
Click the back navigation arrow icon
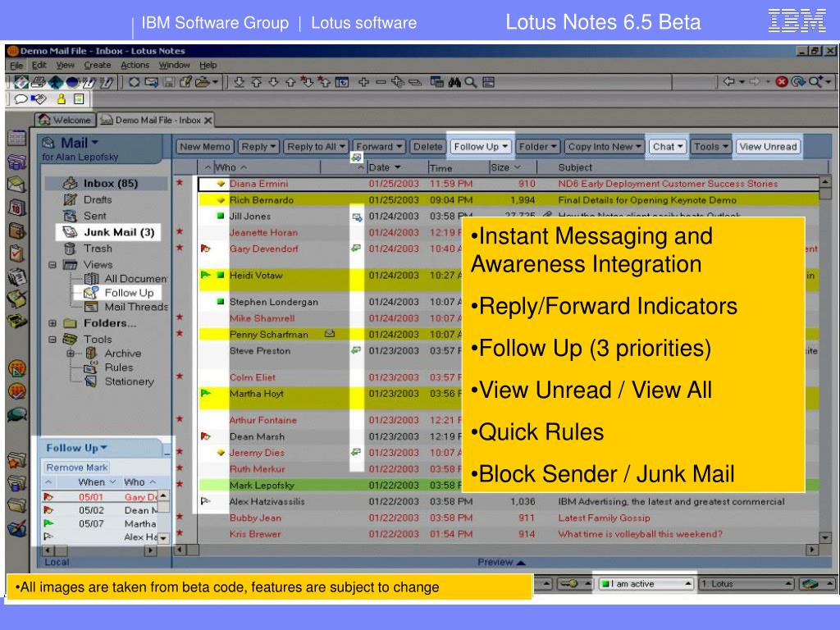tap(728, 81)
